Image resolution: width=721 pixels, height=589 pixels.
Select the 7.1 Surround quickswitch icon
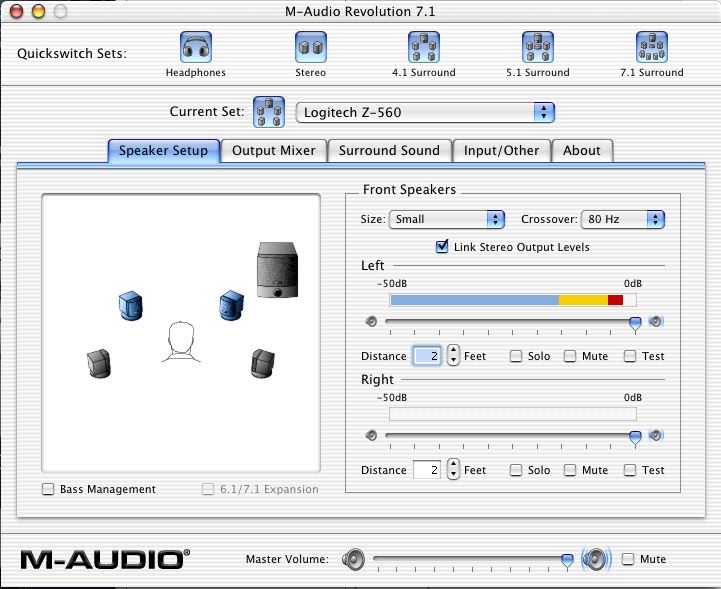tap(652, 47)
